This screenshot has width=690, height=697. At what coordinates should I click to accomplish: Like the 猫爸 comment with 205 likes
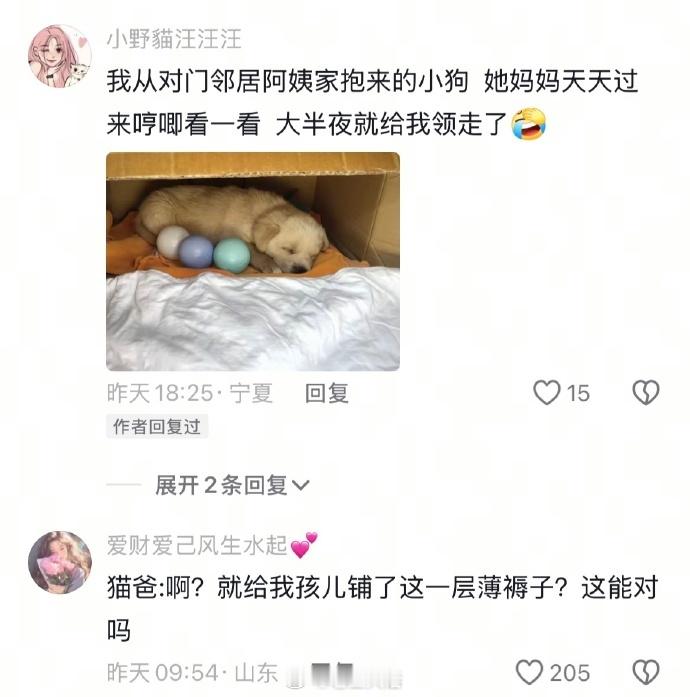coord(530,672)
